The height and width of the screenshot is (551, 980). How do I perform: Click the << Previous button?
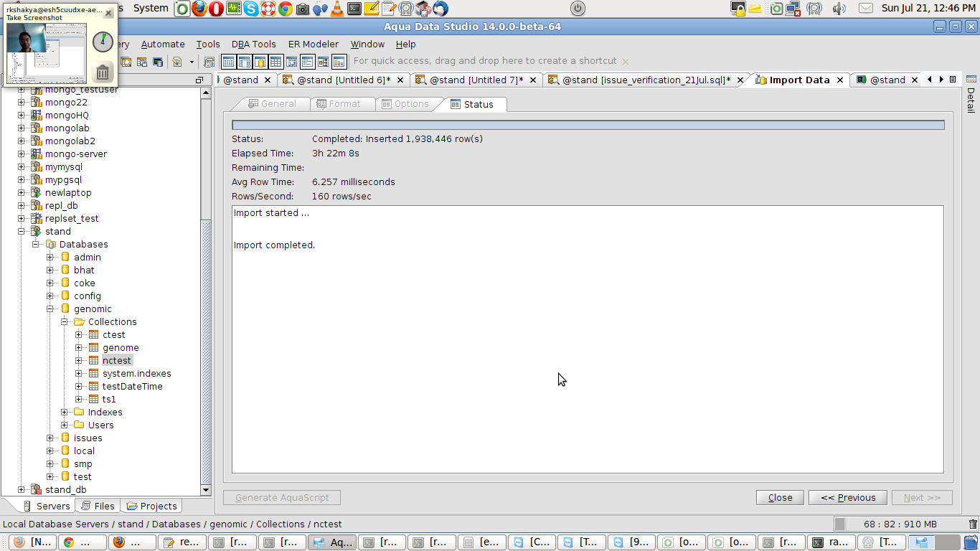[x=848, y=497]
